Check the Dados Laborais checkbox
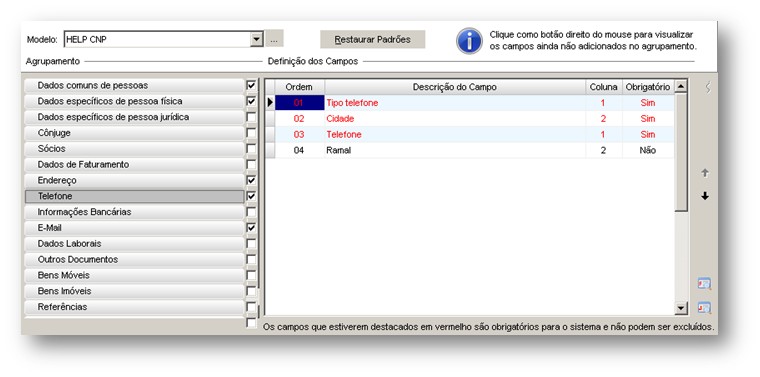The width and height of the screenshot is (760, 377). coord(251,244)
